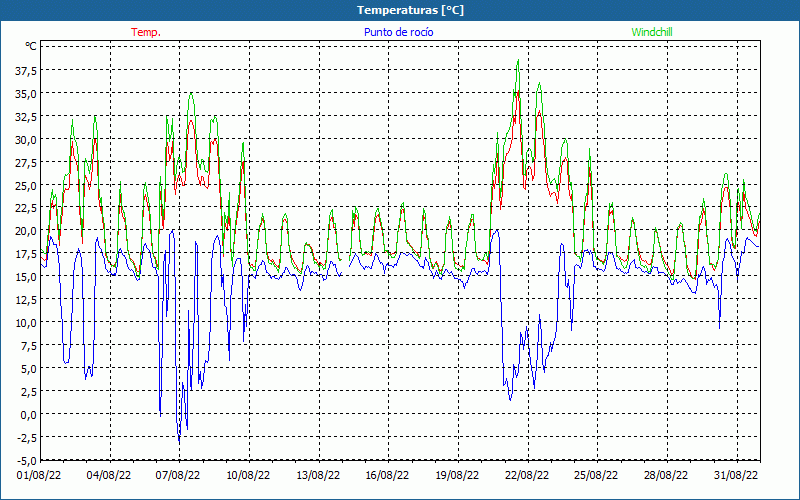Click the 16/08/22 date label
This screenshot has width=800, height=500.
tap(387, 476)
